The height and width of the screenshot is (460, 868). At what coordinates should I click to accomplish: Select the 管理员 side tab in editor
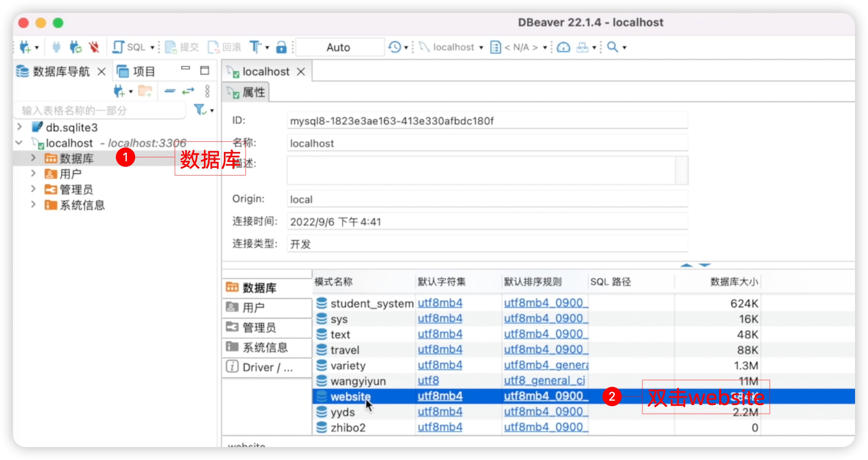(x=267, y=327)
